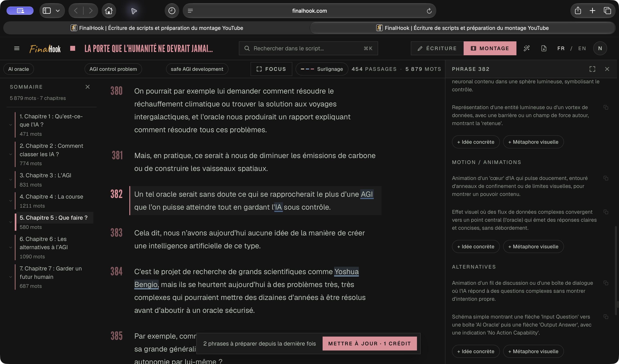This screenshot has width=619, height=364.
Task: Copy the 'Représentation d'une entité lumineuse' suggestion
Action: (x=606, y=107)
